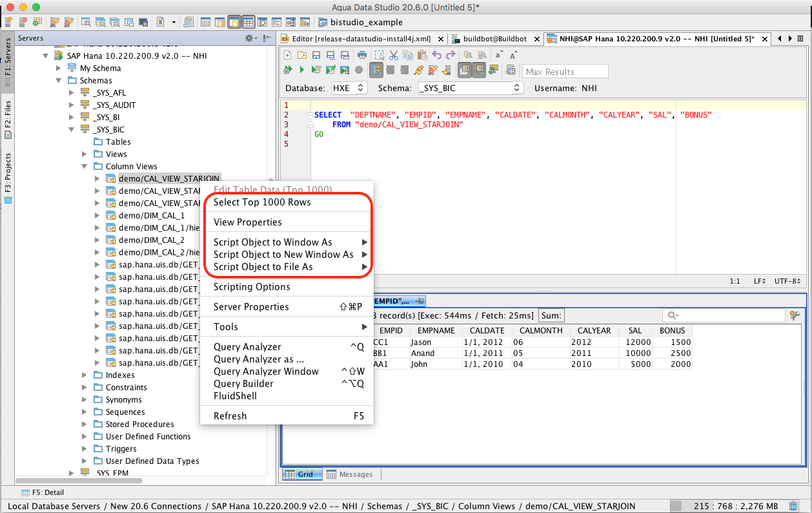
Task: Click the Paste clipboard icon
Action: [422, 55]
